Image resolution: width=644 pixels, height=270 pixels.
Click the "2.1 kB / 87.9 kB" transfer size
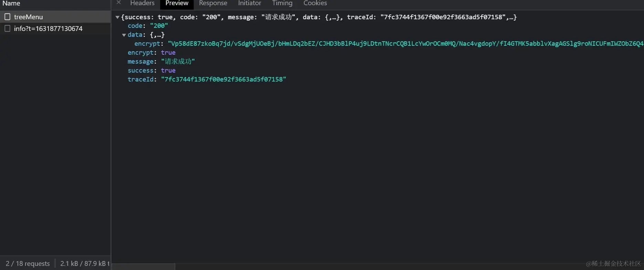(x=83, y=263)
